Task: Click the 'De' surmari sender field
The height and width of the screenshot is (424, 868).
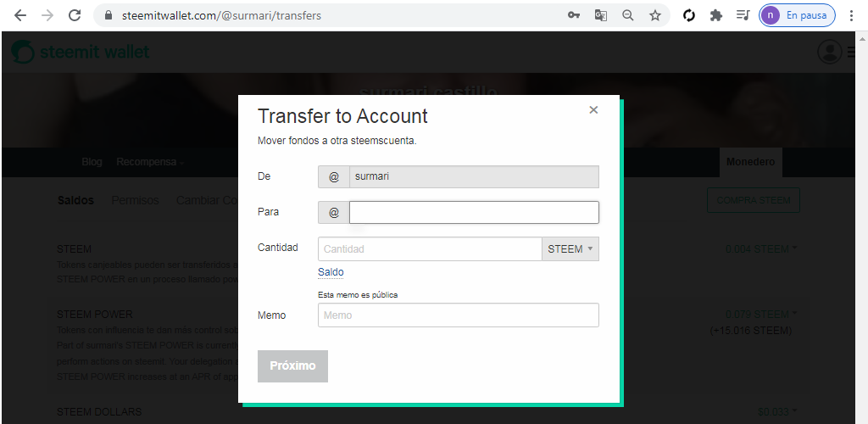Action: 474,176
